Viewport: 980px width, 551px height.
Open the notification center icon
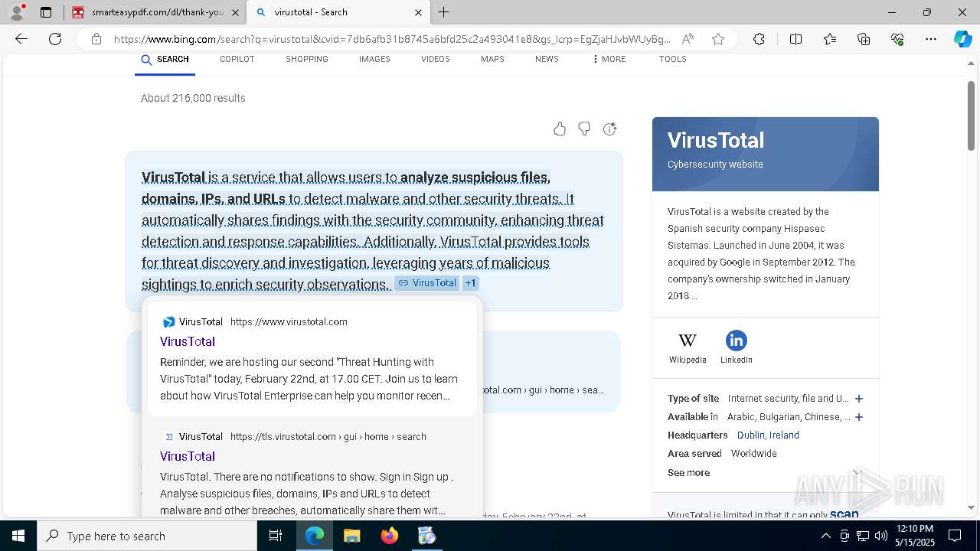pos(955,536)
